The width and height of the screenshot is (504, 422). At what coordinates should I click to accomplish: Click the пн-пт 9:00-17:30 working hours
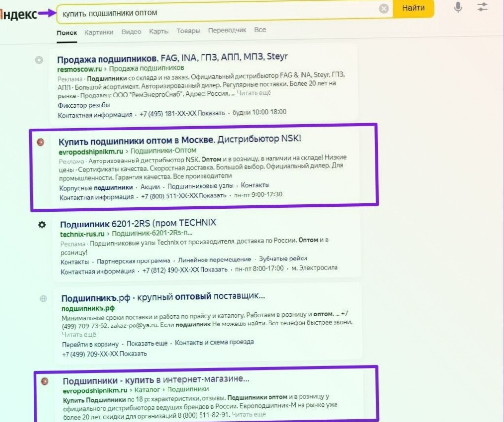click(259, 195)
